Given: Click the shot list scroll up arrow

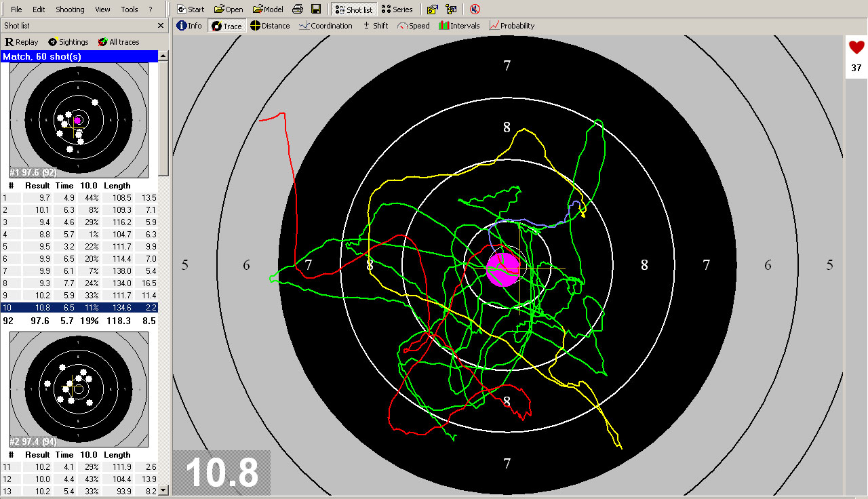Looking at the screenshot, I should (x=163, y=57).
